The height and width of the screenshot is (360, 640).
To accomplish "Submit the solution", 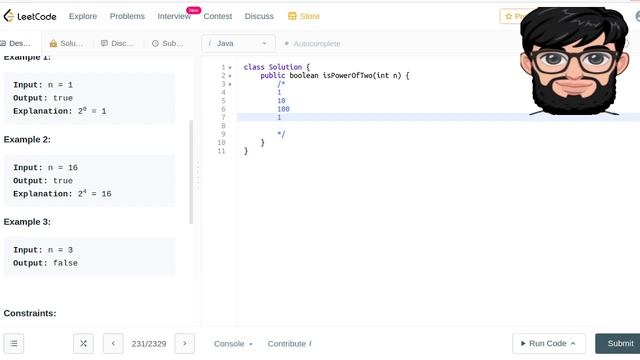I will (x=618, y=343).
